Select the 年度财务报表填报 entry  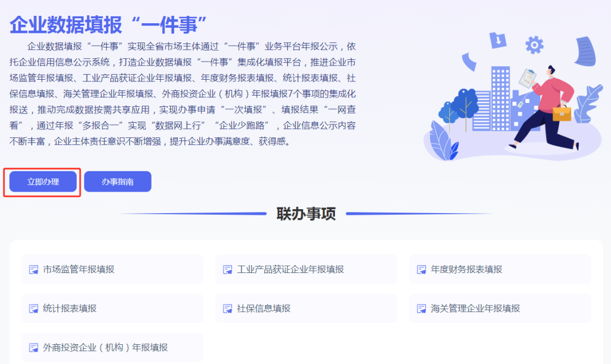(466, 270)
